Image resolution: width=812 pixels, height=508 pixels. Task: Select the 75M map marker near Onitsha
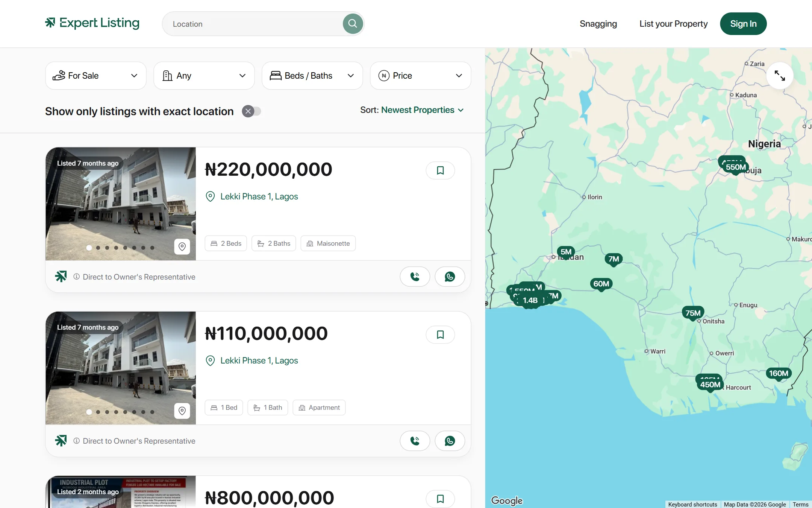693,313
